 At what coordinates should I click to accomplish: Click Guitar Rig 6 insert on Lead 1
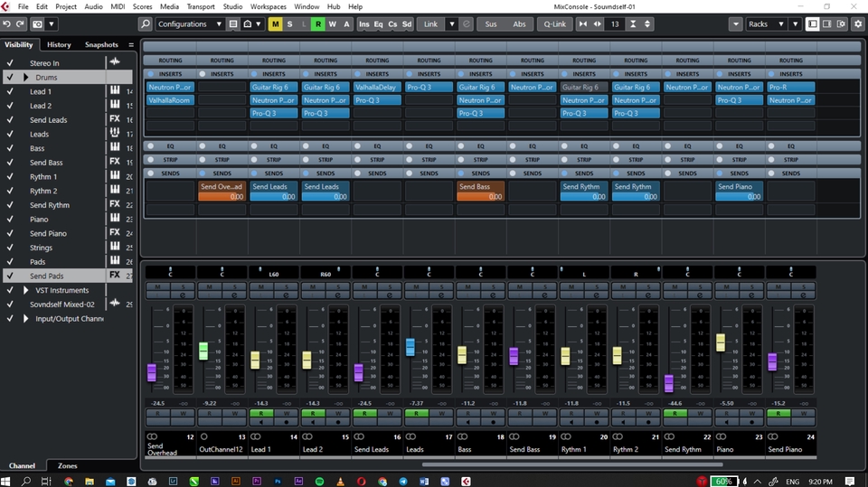(273, 87)
